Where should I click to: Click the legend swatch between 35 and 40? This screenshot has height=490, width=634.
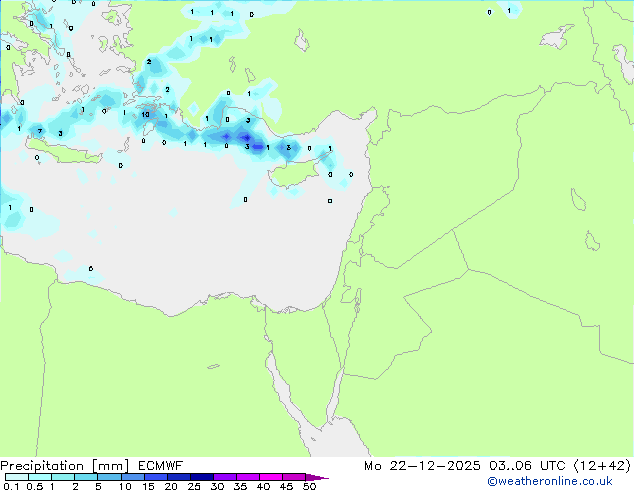point(248,477)
